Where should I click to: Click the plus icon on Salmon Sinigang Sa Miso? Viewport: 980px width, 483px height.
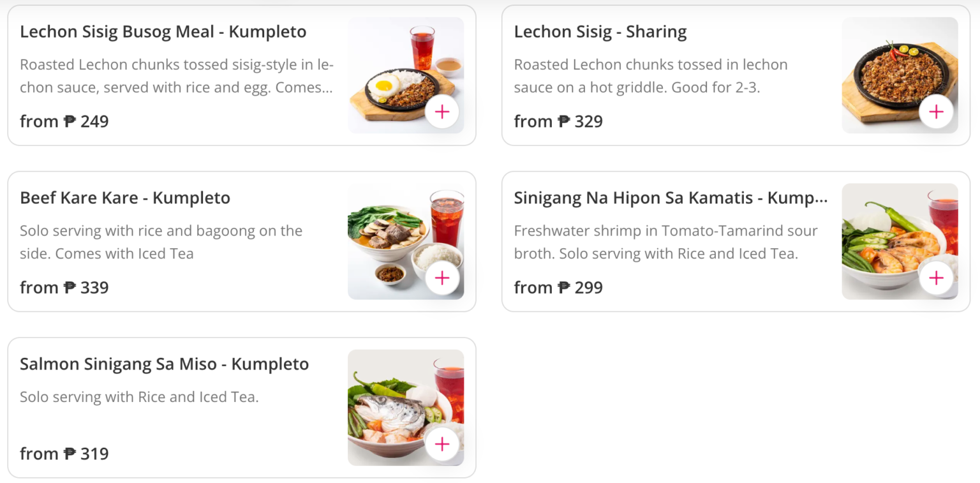(x=442, y=445)
